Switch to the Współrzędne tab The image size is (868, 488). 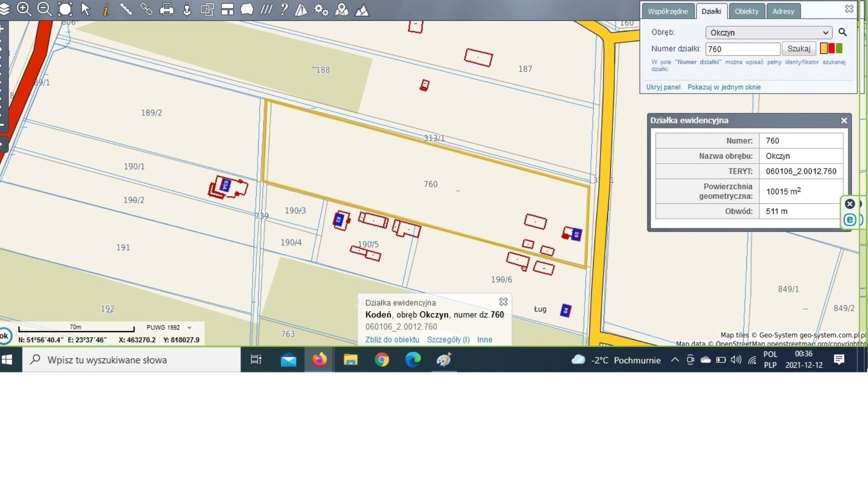[667, 11]
